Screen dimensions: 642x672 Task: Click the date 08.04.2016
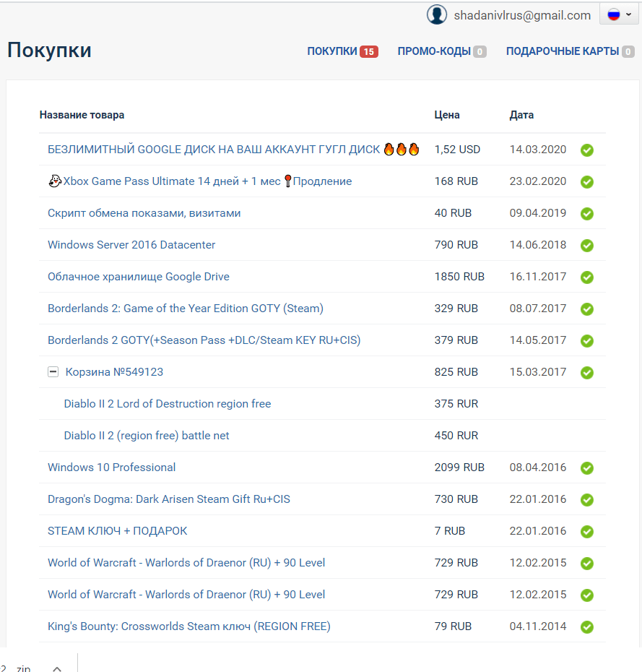click(x=538, y=467)
